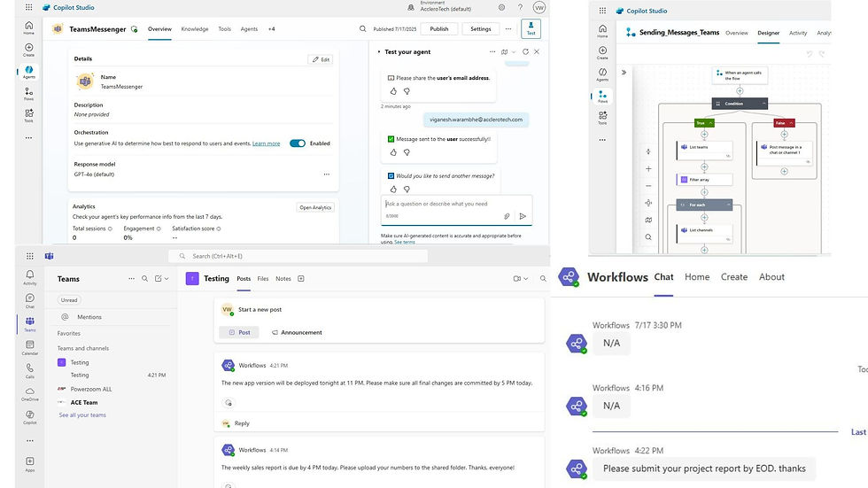Image resolution: width=868 pixels, height=488 pixels.
Task: Open the Create tab in the Workflows app
Action: (x=734, y=277)
